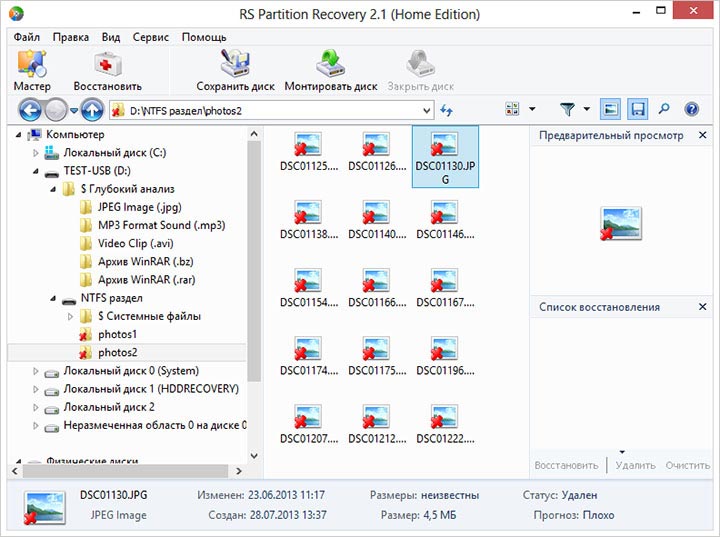Viewport: 720px width, 537px height.
Task: Click the Восстановить recover toolbar icon
Action: (107, 70)
